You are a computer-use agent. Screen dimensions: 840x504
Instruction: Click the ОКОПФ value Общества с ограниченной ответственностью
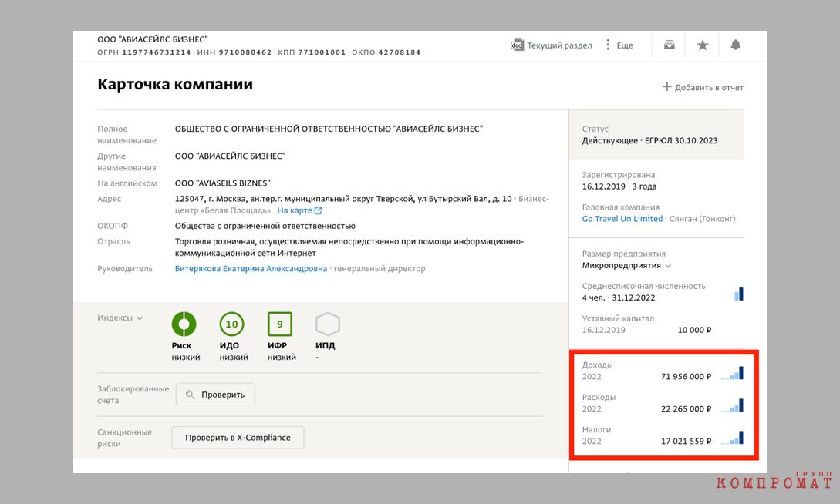[265, 227]
